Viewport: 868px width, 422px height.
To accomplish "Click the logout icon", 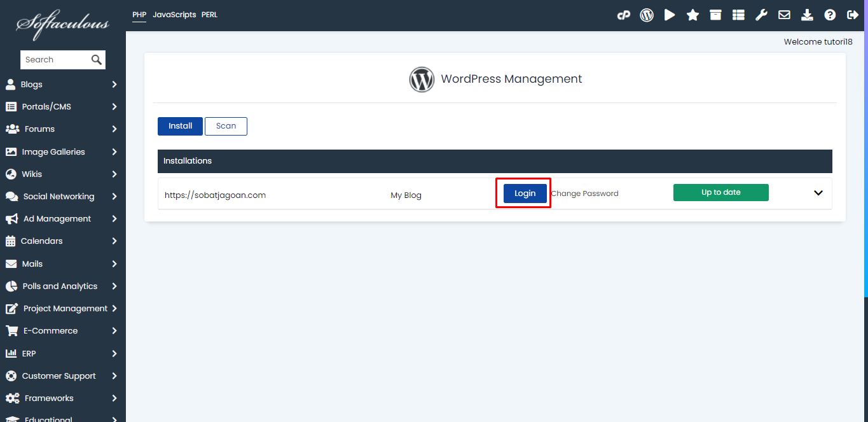I will tap(853, 15).
